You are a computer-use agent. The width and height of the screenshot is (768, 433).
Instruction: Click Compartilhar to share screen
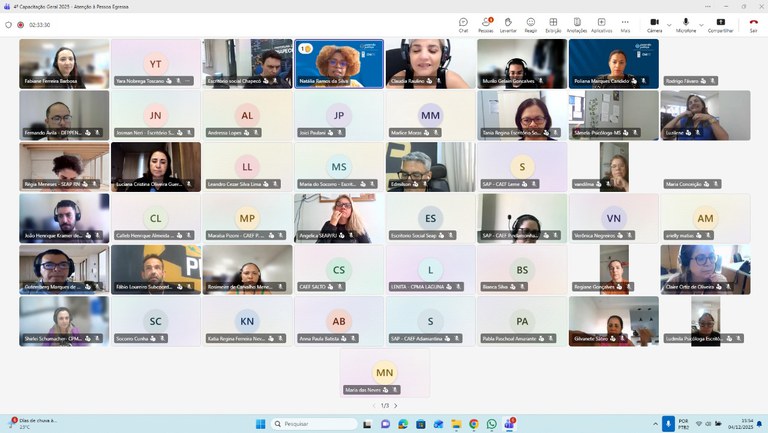click(720, 25)
